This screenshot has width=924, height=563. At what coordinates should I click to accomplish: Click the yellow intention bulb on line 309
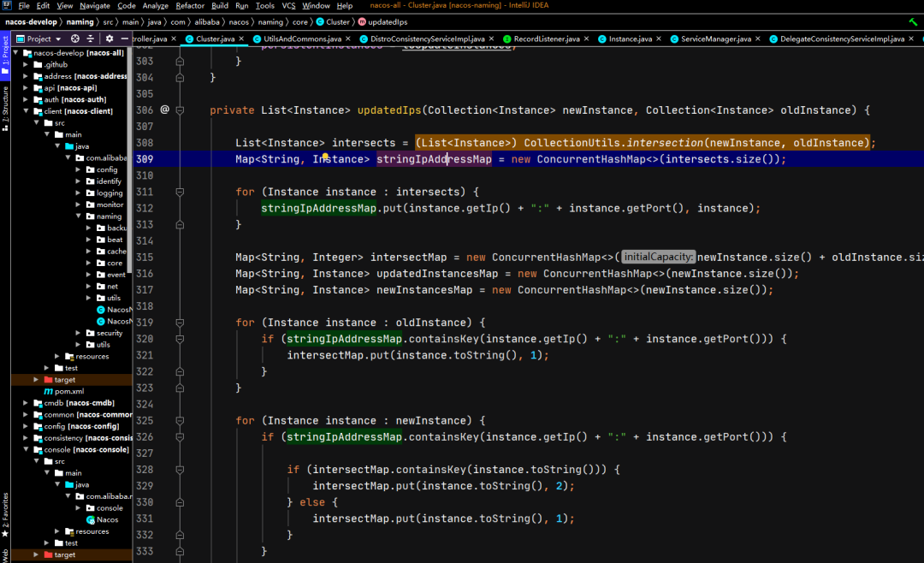(x=325, y=157)
